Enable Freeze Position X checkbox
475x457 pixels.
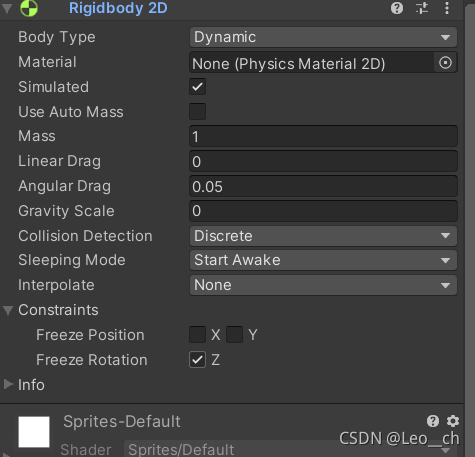[197, 335]
